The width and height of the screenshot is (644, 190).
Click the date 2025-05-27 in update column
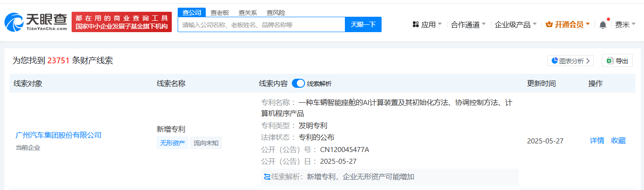(545, 141)
